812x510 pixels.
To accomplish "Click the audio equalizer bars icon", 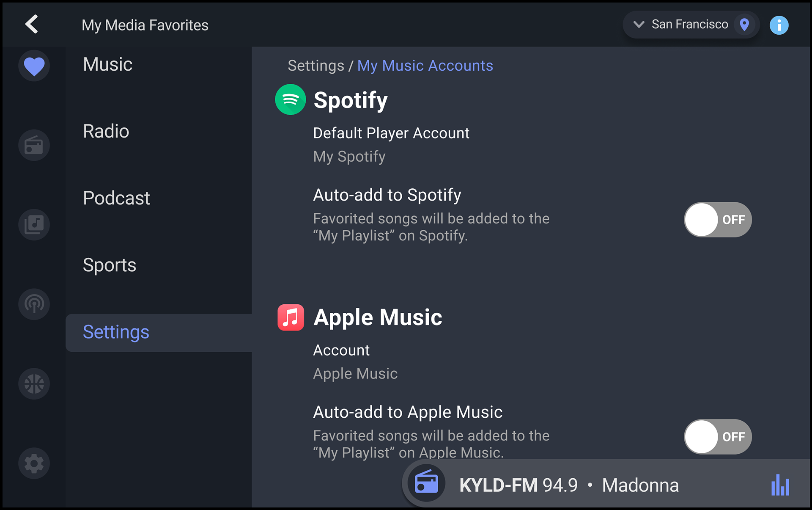I will click(x=780, y=485).
